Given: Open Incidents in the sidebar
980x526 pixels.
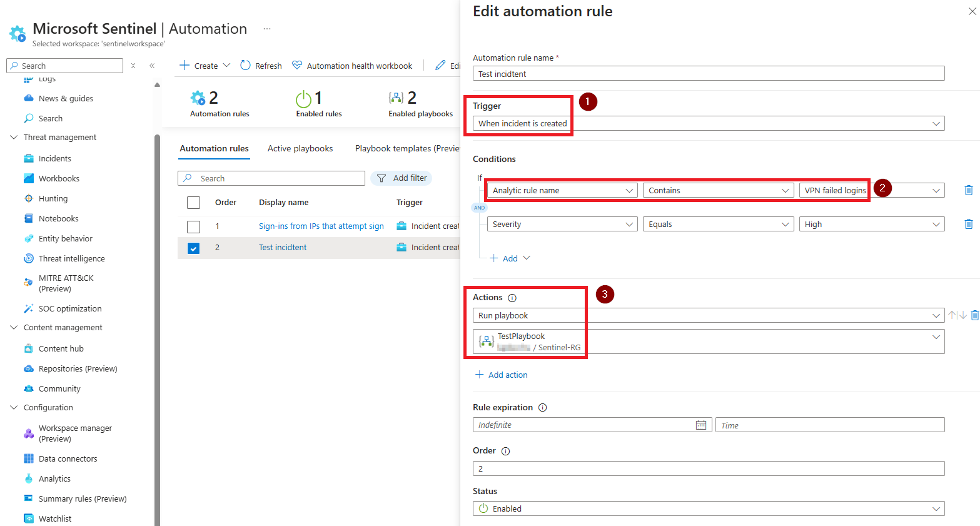Looking at the screenshot, I should click(55, 159).
